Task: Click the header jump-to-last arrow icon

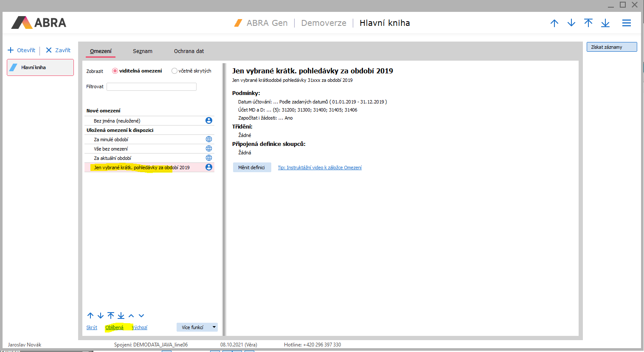Action: 605,23
